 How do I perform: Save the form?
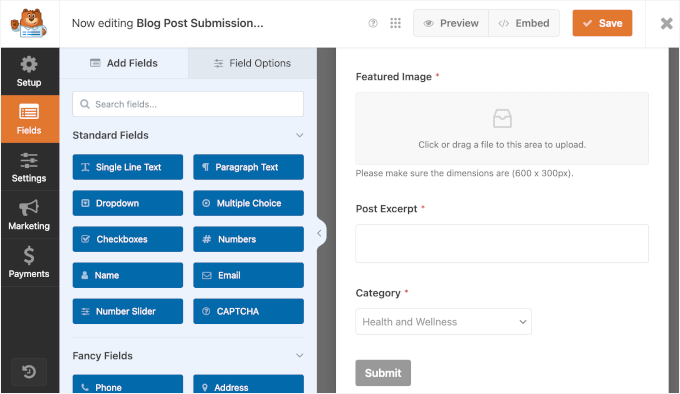click(602, 23)
